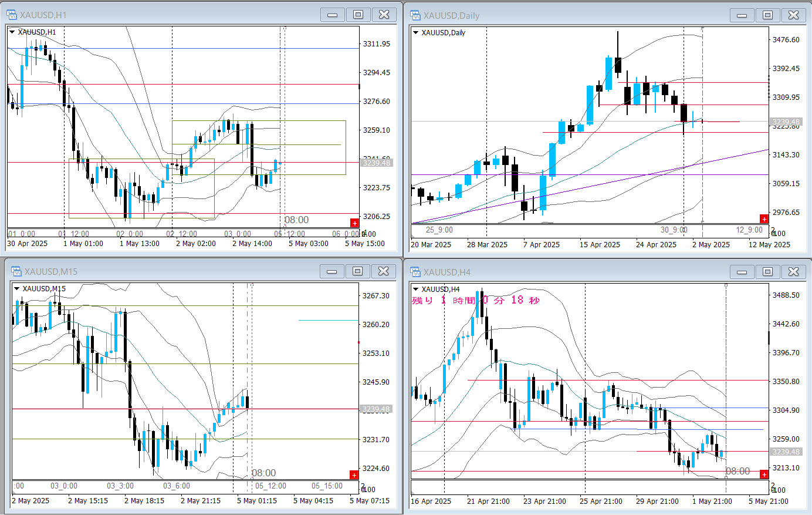Screen dimensions: 812x515
Task: Activate the XAUUSD,M15 window title bar
Action: click(176, 271)
